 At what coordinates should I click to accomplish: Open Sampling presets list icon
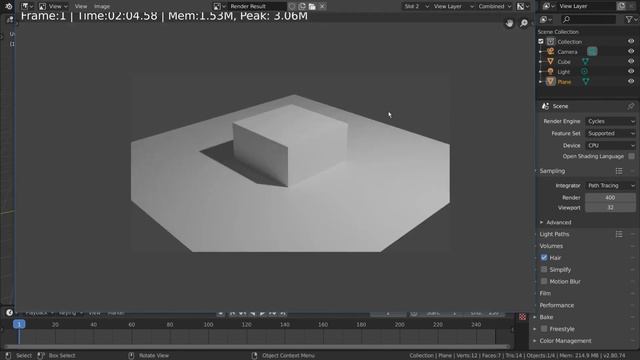[619, 171]
